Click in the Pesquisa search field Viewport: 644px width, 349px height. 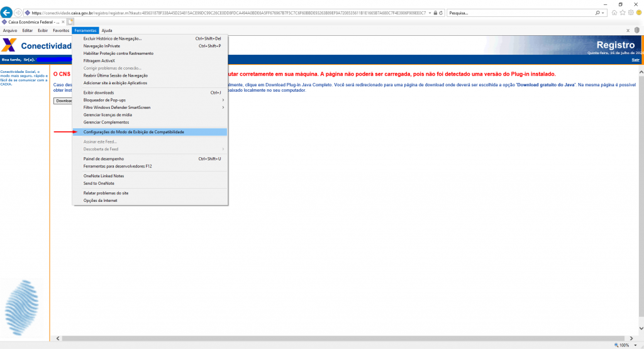pos(516,13)
